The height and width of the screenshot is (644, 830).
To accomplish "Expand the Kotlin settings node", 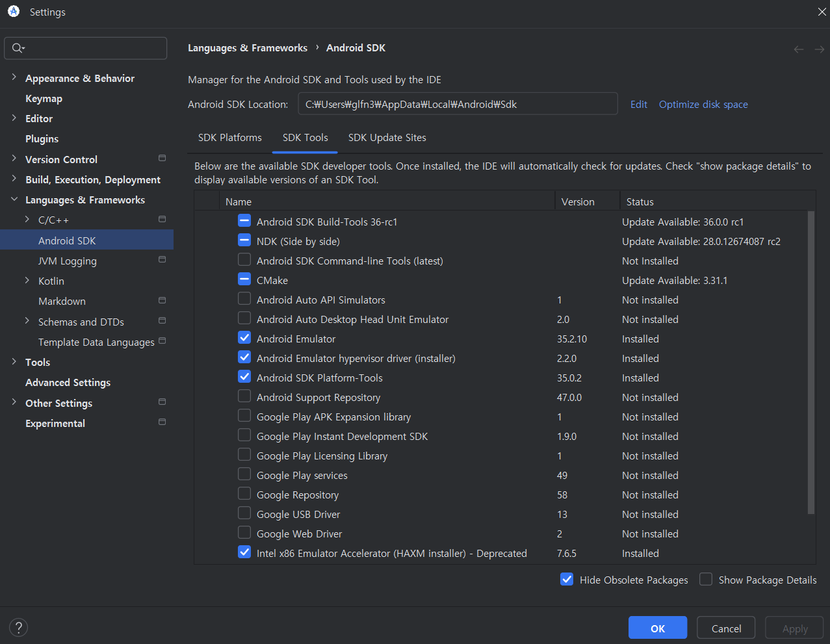I will tap(27, 281).
